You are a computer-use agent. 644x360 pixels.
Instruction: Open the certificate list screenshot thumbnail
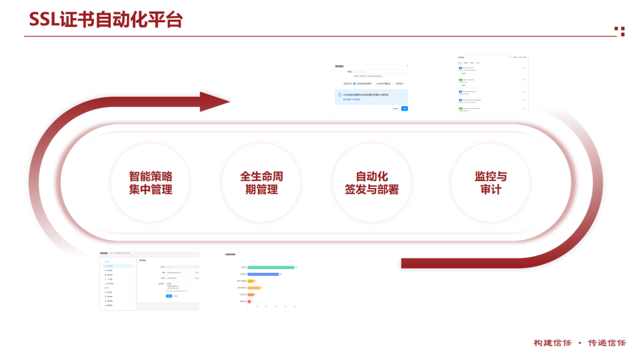point(493,84)
